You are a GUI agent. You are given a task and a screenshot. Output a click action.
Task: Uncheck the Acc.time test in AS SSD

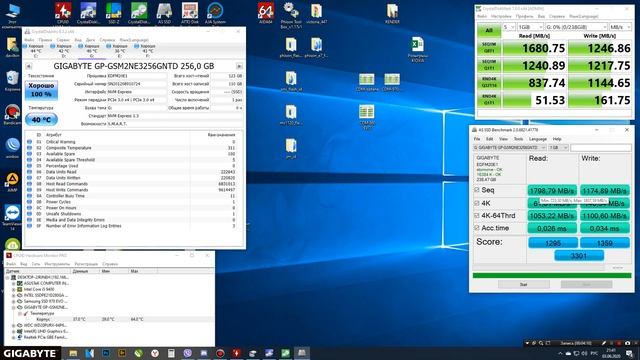pos(476,228)
